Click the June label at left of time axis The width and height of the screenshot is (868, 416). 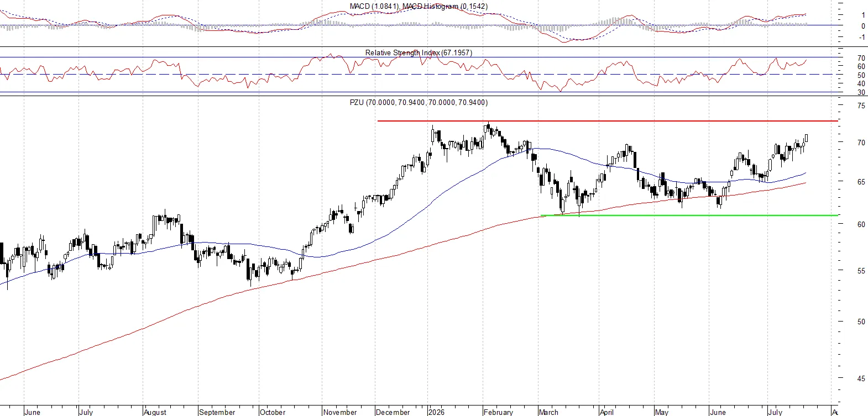point(33,412)
